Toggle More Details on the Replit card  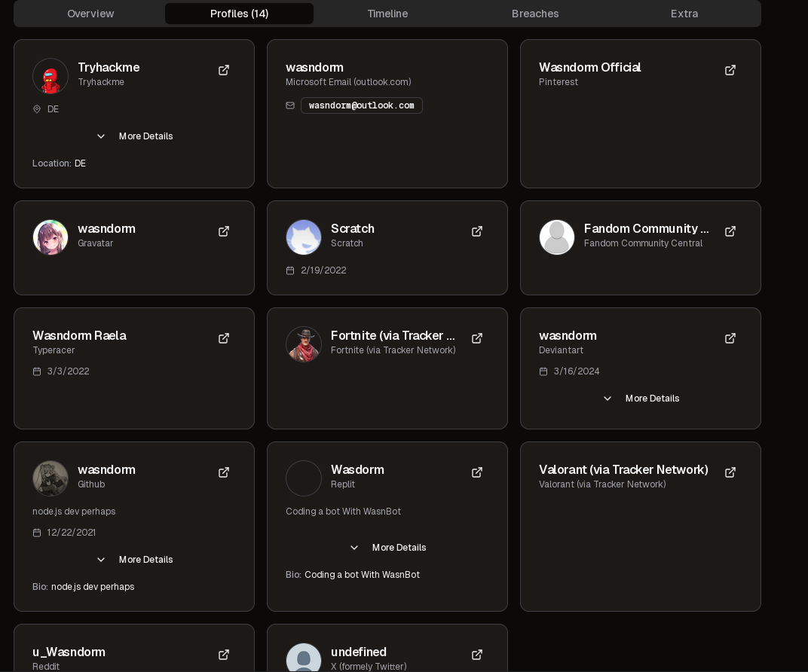tap(387, 548)
